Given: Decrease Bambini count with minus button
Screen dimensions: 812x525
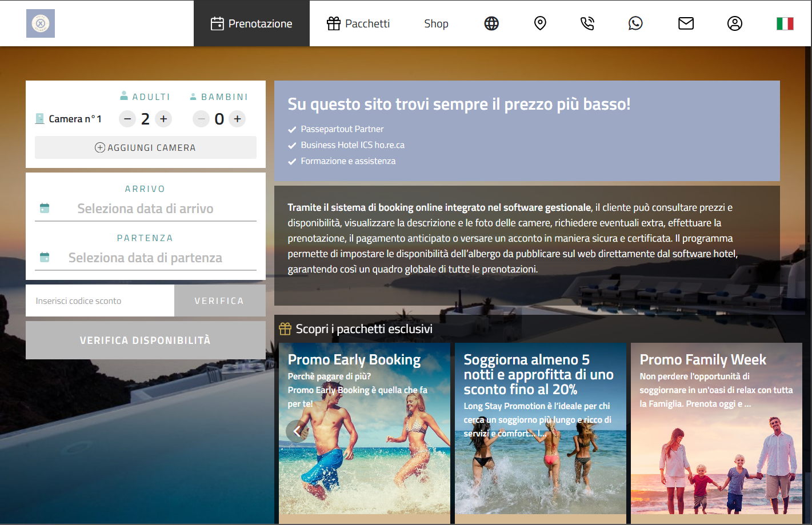Looking at the screenshot, I should [x=201, y=119].
